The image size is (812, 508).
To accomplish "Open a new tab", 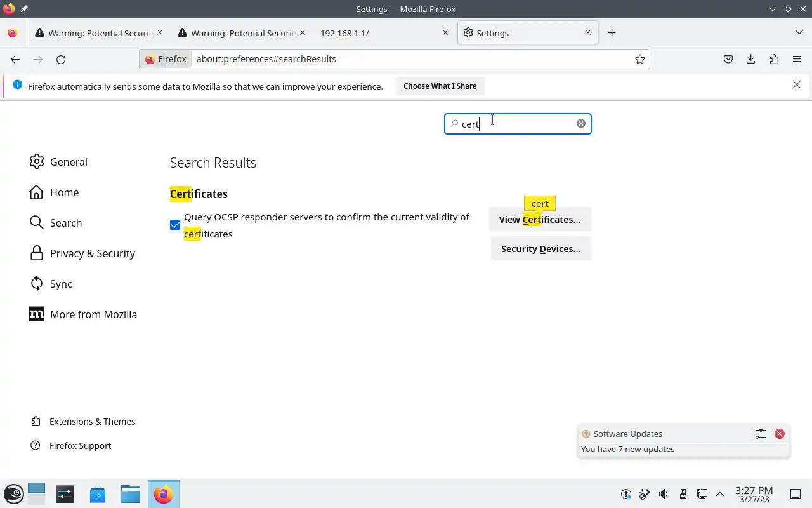I will coord(612,33).
